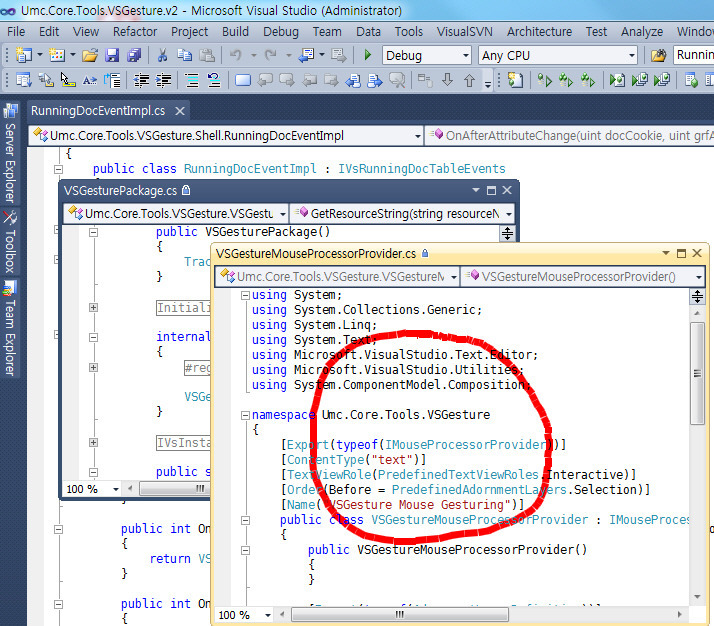Open the Architecture menu

540,31
